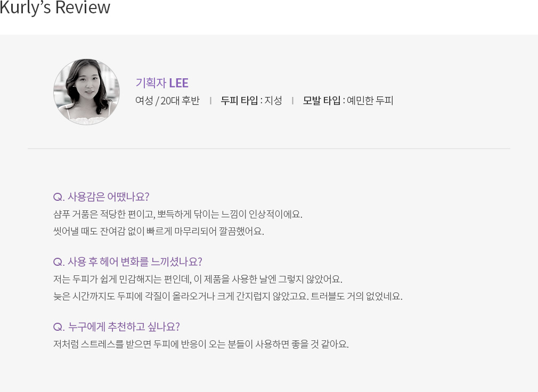Click the first vertical separator after 20대 후반
Viewport: 538px width, 392px height.
pyautogui.click(x=210, y=101)
